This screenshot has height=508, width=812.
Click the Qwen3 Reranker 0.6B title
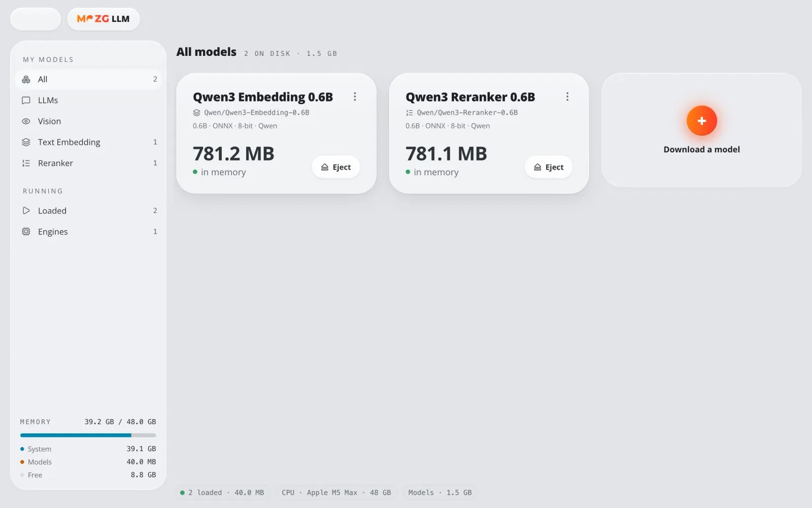(x=470, y=97)
